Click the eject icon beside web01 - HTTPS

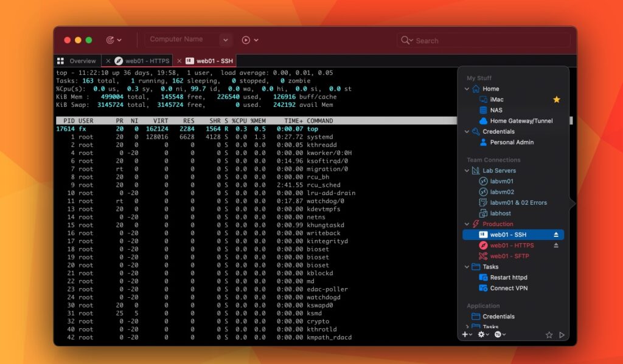coord(555,246)
